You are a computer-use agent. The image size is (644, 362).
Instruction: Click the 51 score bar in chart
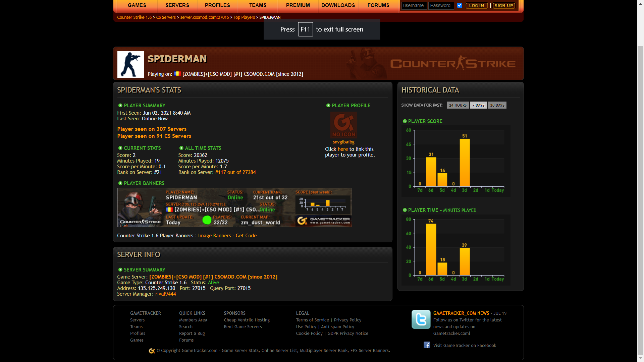coord(465,163)
